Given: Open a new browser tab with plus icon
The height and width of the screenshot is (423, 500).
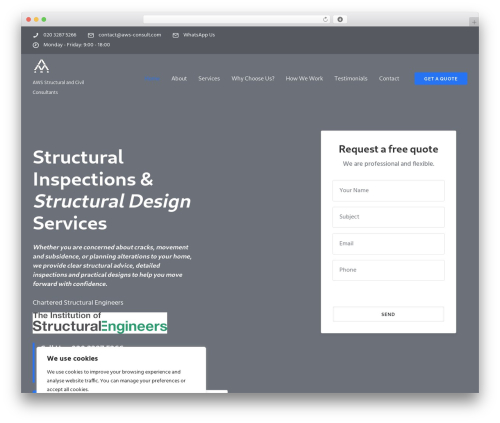Looking at the screenshot, I should click(x=474, y=22).
